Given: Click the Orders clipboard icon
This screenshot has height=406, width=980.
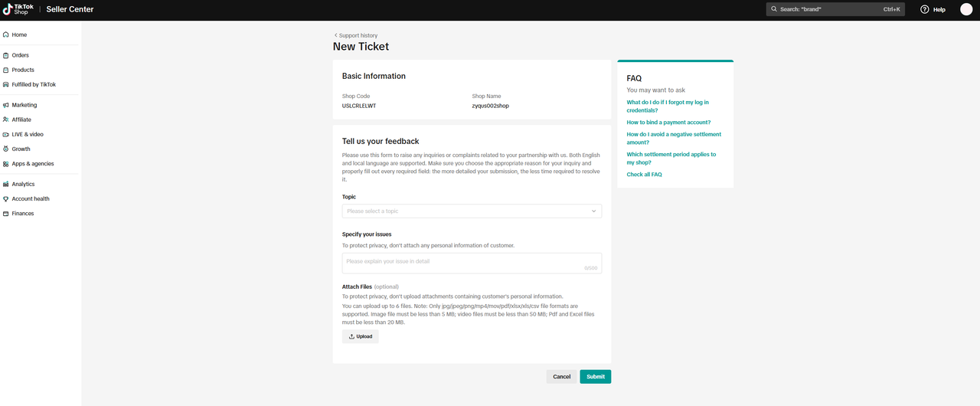Looking at the screenshot, I should point(6,55).
